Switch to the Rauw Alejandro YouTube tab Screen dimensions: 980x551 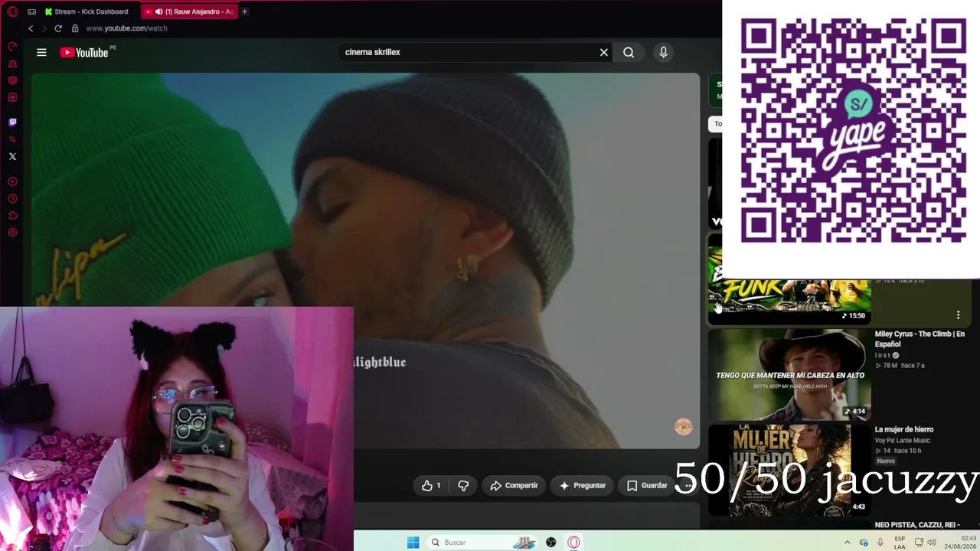point(190,11)
